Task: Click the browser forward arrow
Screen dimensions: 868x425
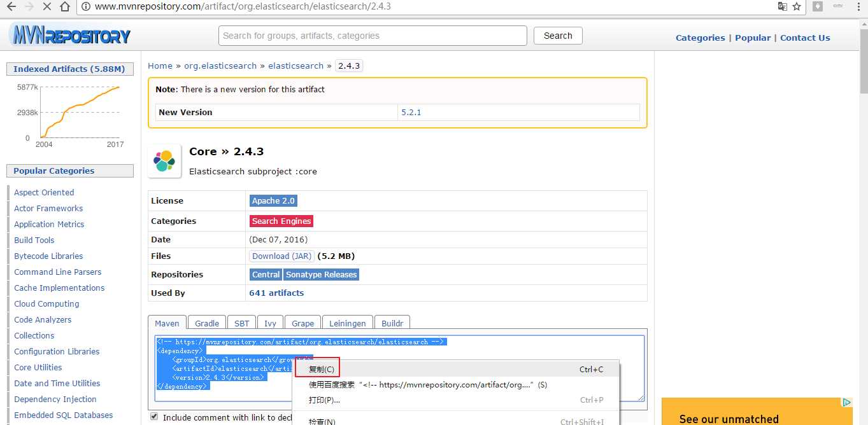Action: pos(29,6)
